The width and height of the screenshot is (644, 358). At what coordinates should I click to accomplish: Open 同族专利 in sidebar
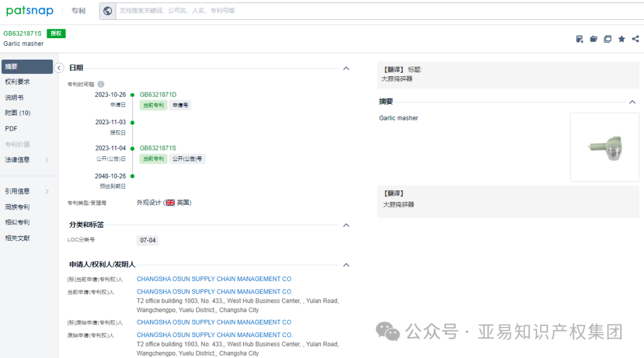pos(17,206)
